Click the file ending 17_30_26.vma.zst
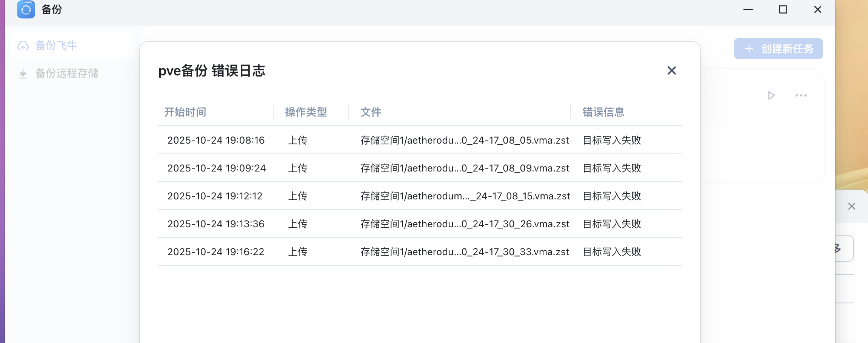The height and width of the screenshot is (343, 868). pos(465,224)
